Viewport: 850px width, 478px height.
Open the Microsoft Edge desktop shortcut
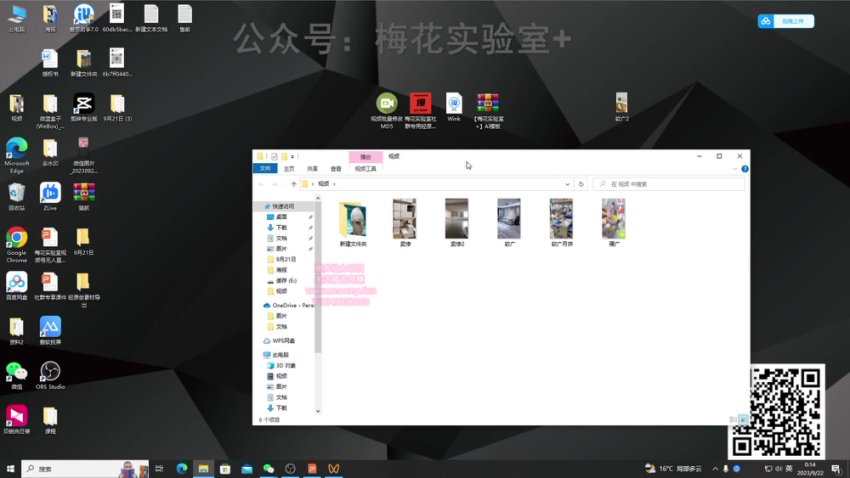click(16, 148)
